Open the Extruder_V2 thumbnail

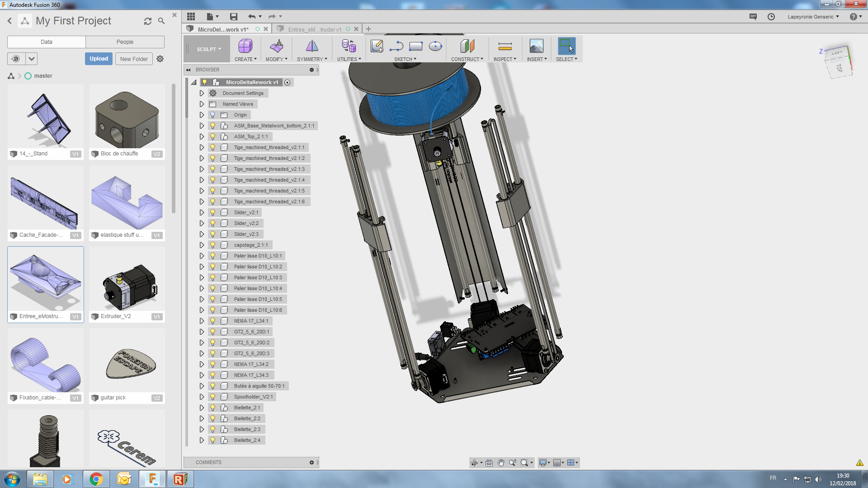[x=127, y=285]
